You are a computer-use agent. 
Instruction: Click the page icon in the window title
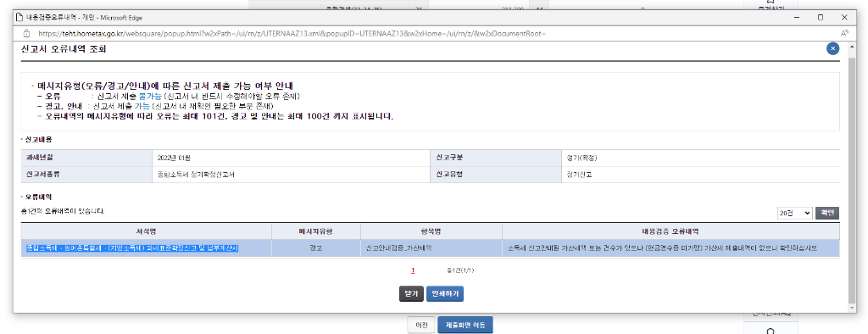(20, 17)
